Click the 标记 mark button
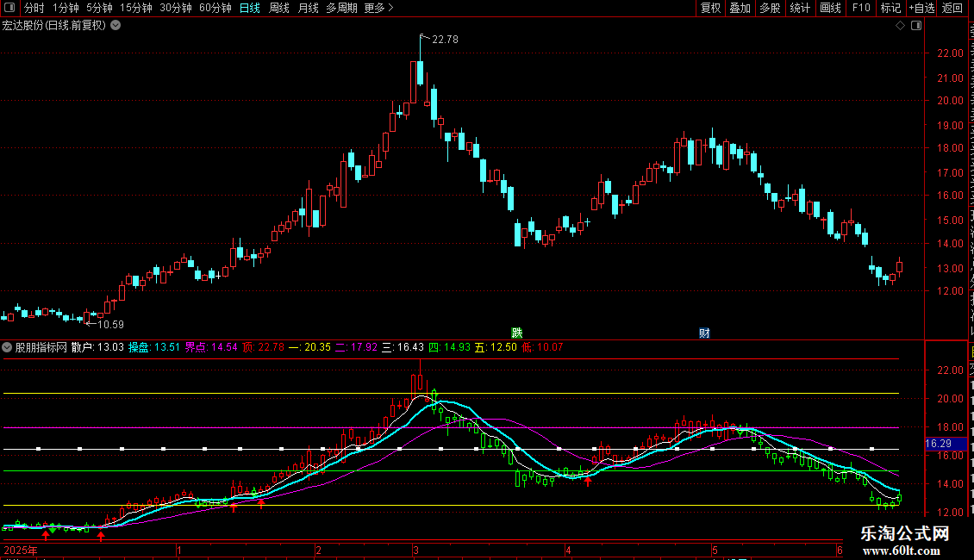Image resolution: width=974 pixels, height=560 pixels. (890, 8)
